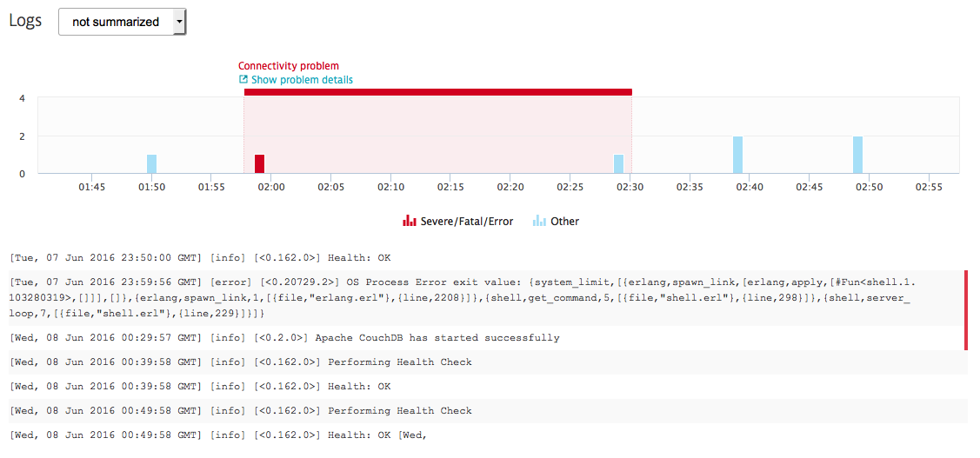Click the Logs heading
Screen dimensions: 980x458
(x=25, y=21)
